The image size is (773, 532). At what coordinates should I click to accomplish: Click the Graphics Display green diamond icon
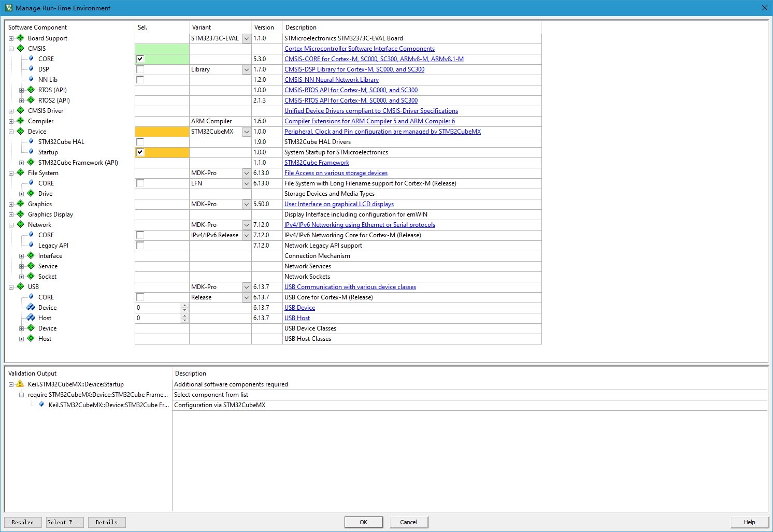[x=21, y=214]
